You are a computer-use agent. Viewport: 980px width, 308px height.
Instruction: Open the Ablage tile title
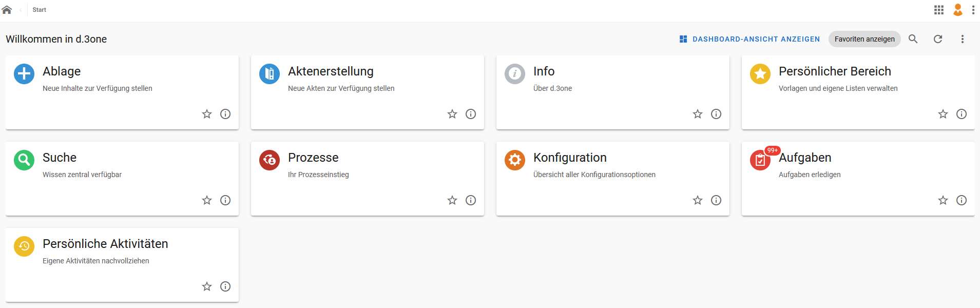[62, 71]
